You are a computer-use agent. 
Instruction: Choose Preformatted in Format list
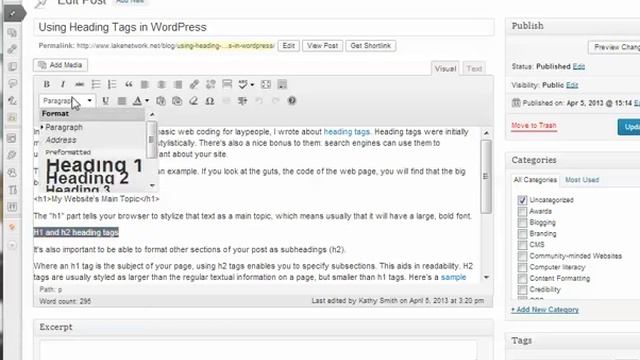point(68,152)
